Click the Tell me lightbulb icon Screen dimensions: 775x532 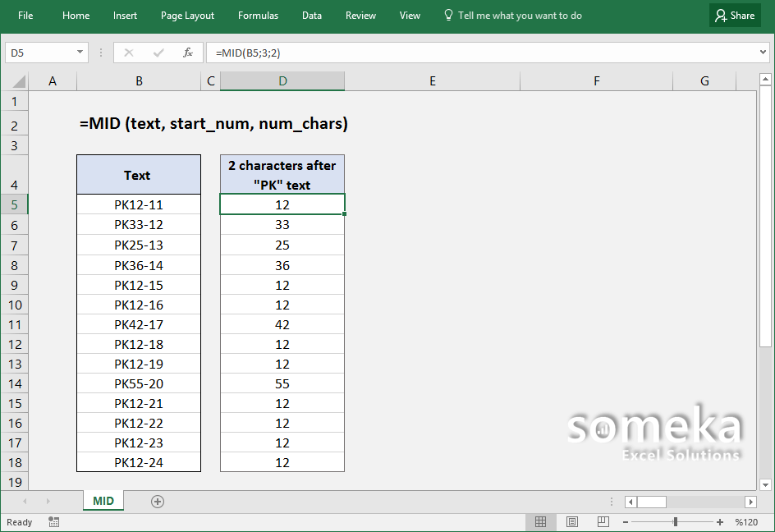[x=448, y=15]
